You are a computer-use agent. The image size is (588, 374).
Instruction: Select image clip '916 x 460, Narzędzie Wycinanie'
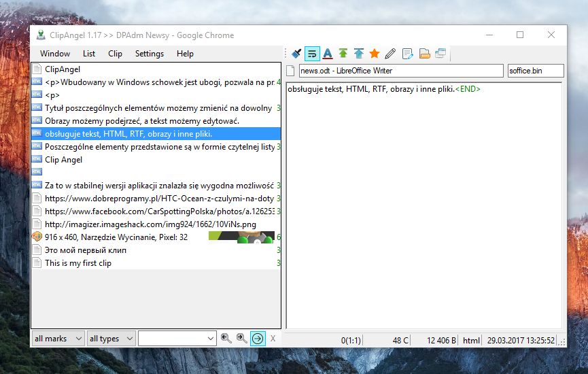coord(156,237)
